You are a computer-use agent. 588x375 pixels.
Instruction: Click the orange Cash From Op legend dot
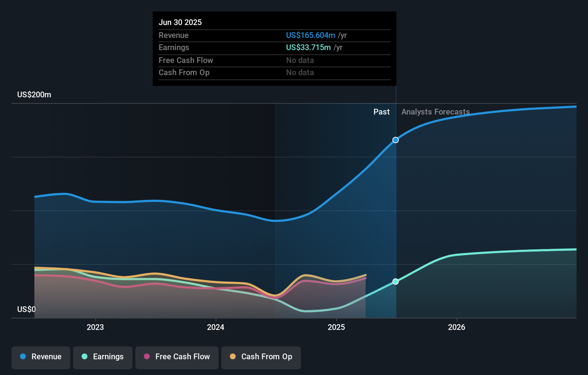(233, 356)
